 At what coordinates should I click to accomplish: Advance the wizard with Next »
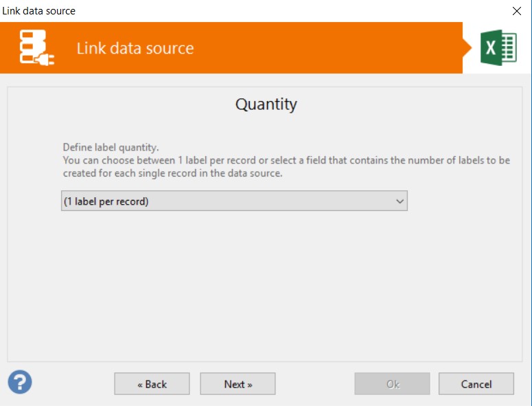238,384
